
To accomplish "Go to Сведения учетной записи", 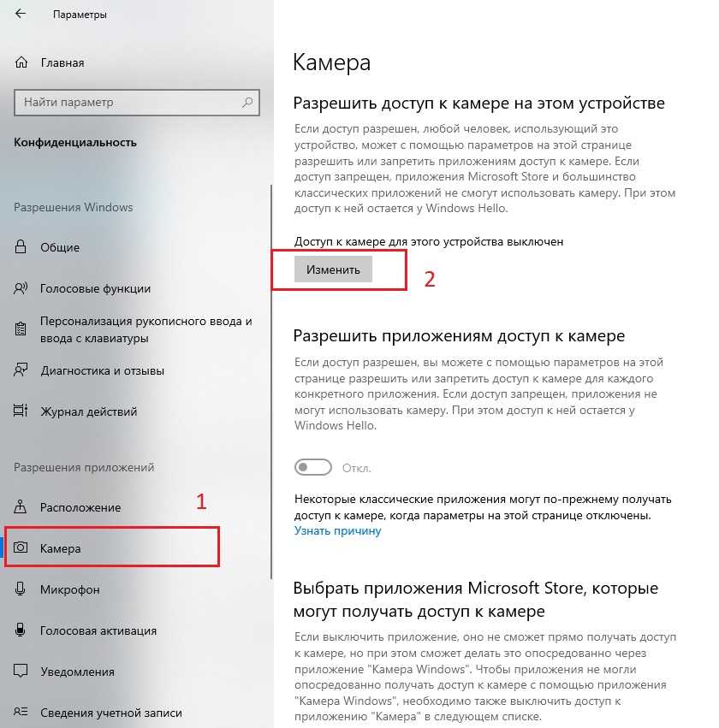I will 111,713.
